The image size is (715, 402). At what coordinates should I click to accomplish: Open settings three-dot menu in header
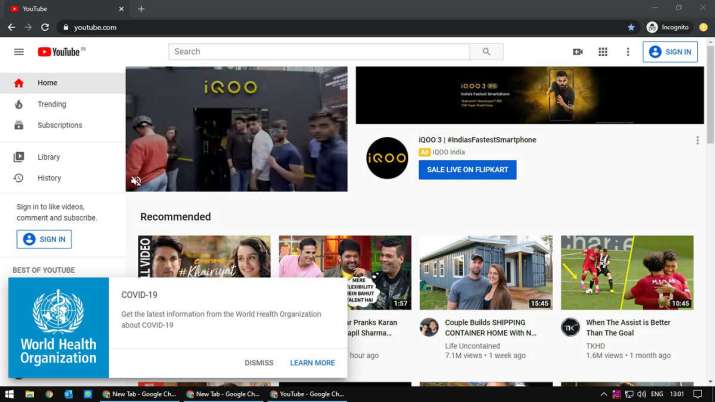tap(628, 52)
